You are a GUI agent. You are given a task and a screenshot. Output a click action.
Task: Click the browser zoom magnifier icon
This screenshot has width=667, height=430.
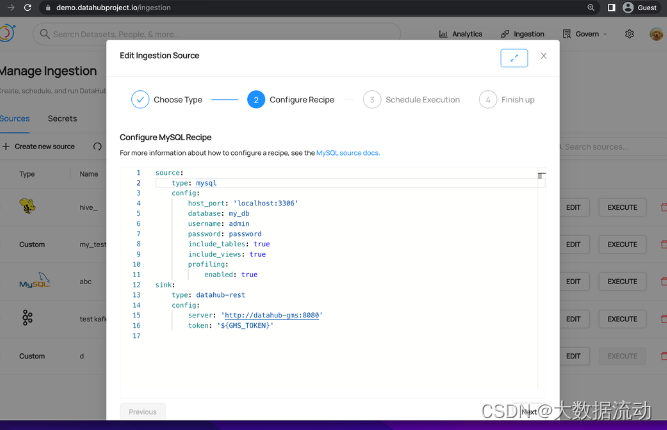(x=591, y=8)
